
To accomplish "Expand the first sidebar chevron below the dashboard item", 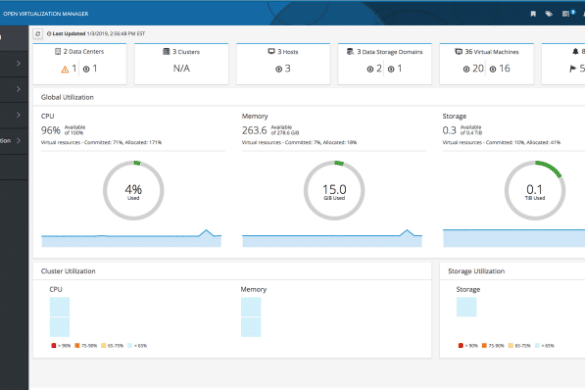I will [18, 63].
